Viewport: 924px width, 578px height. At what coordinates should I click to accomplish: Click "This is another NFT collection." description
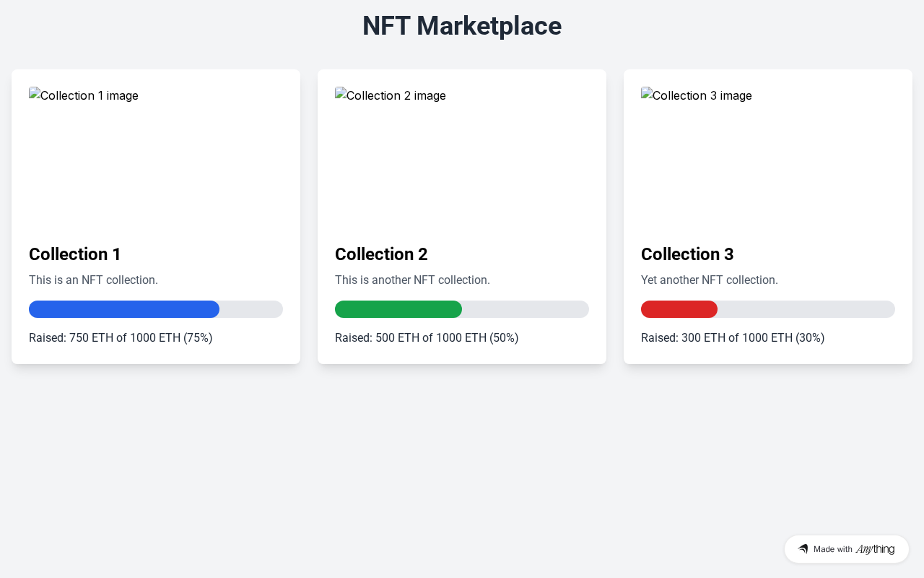coord(412,280)
